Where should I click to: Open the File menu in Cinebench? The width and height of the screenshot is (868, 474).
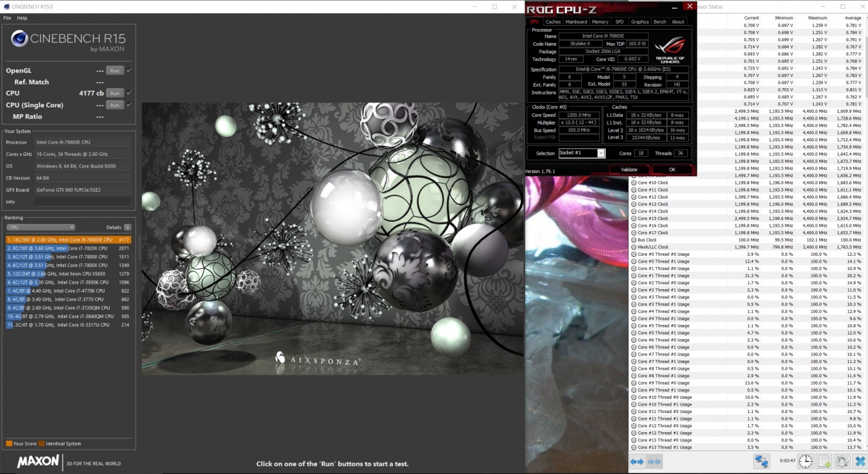7,18
